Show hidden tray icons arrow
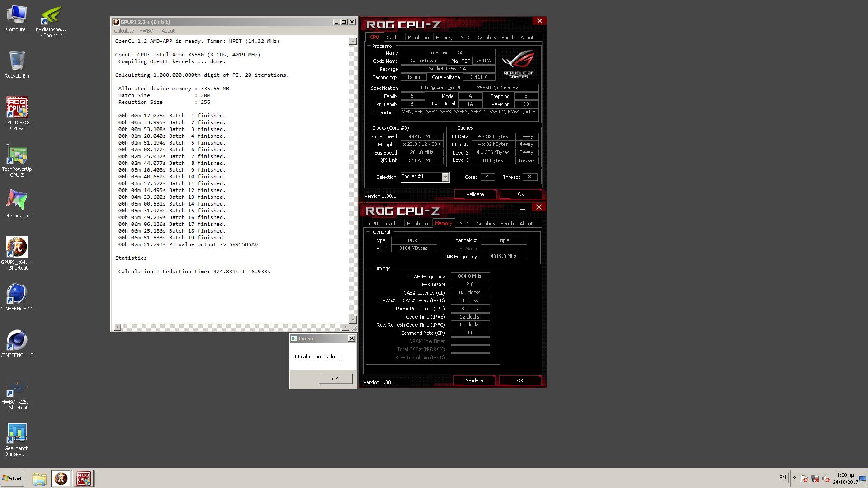868x488 pixels. (794, 478)
